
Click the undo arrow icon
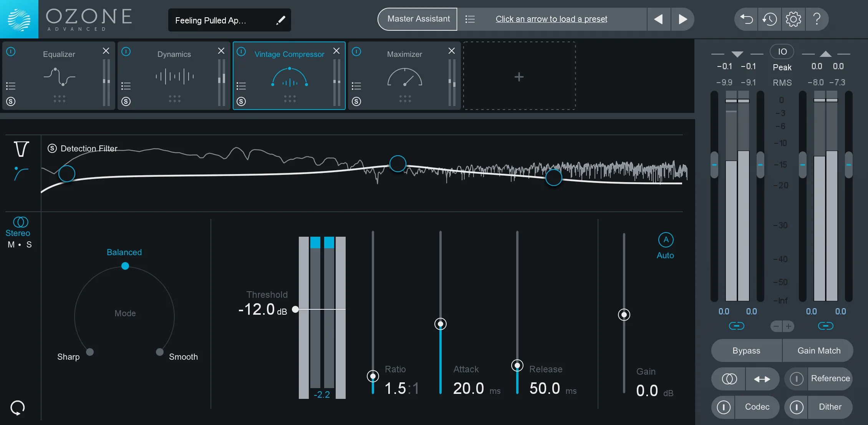tap(746, 19)
